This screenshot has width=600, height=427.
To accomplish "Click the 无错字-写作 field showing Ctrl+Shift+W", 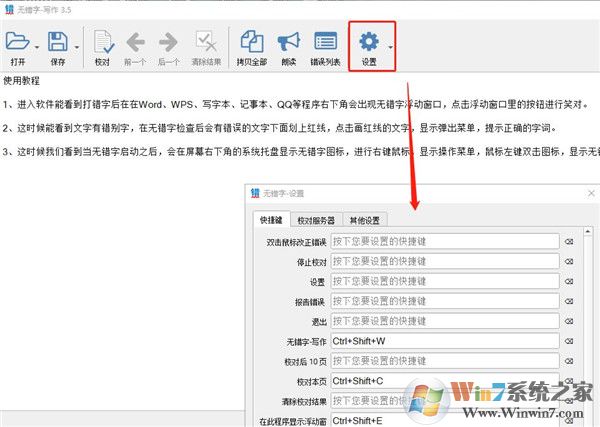I will (x=445, y=341).
